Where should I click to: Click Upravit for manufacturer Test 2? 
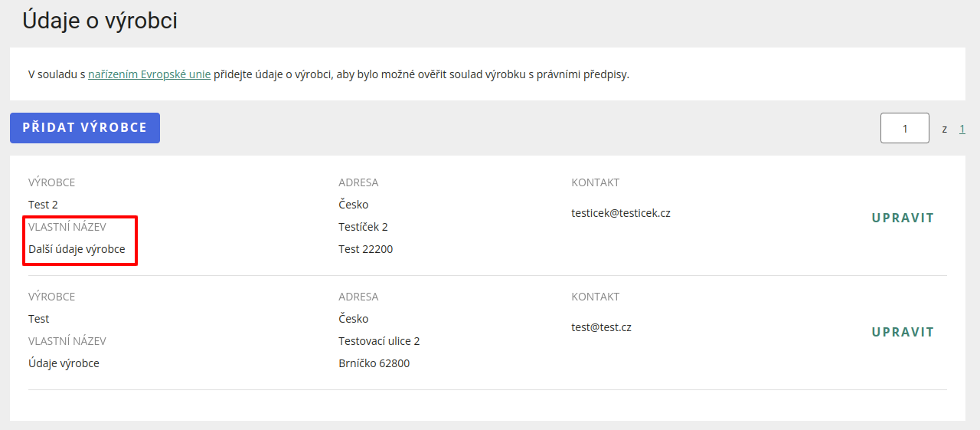[903, 218]
